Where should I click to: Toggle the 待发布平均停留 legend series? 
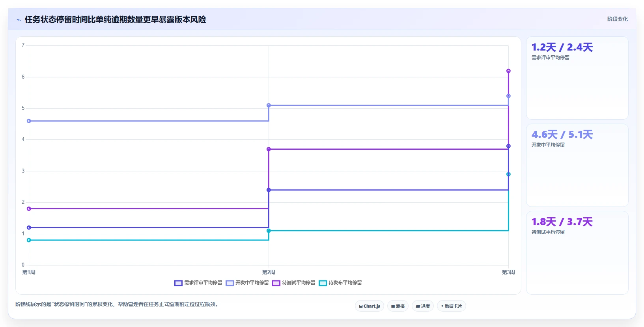[340, 283]
